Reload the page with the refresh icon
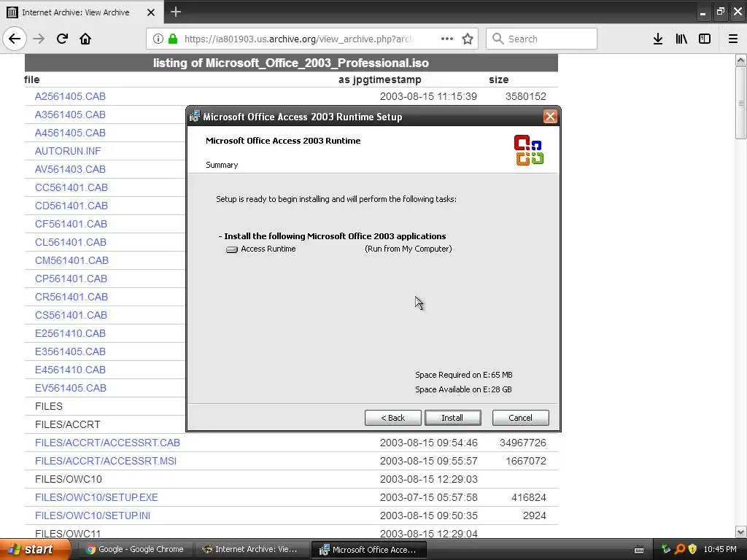The height and width of the screenshot is (560, 747). click(62, 39)
